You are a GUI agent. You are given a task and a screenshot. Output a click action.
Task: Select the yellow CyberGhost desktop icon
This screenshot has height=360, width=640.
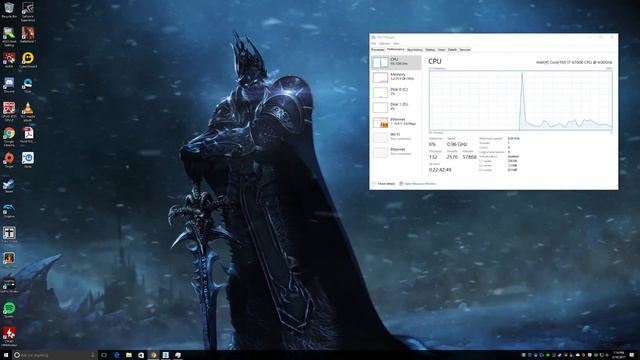(x=28, y=60)
